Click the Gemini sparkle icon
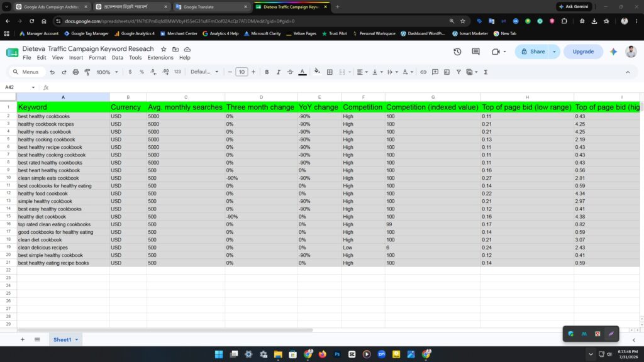Image resolution: width=644 pixels, height=362 pixels. [x=613, y=52]
